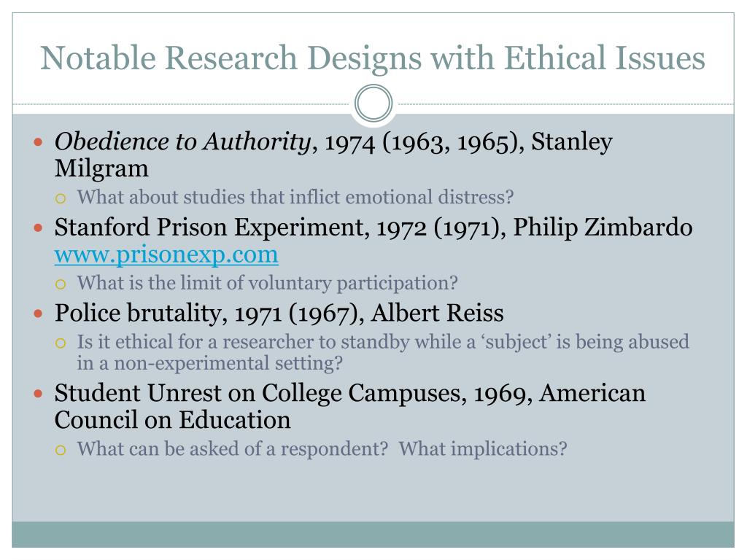Click the orange bullet beside Police brutality
The height and width of the screenshot is (560, 747).
pyautogui.click(x=39, y=314)
